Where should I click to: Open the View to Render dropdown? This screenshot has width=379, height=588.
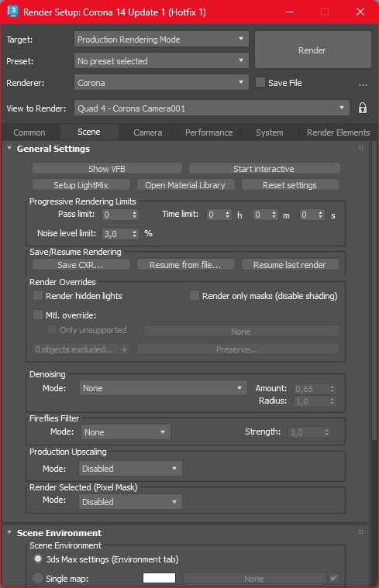212,108
